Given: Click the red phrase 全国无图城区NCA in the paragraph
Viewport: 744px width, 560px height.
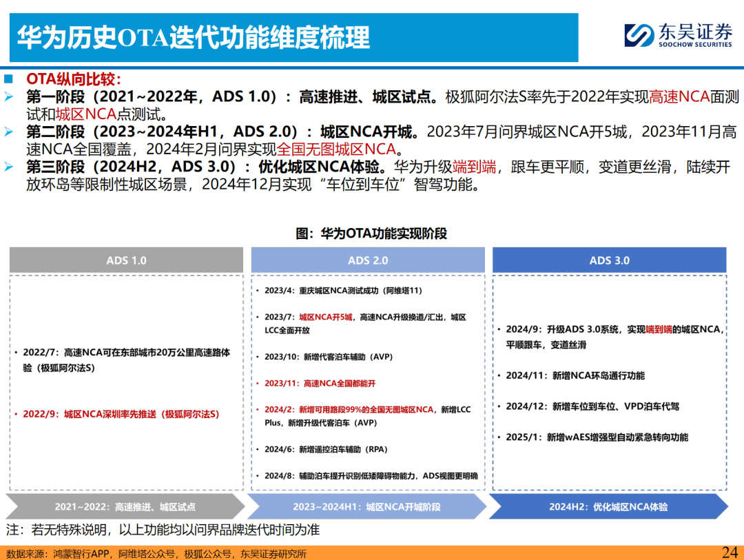Looking at the screenshot, I should (x=336, y=149).
